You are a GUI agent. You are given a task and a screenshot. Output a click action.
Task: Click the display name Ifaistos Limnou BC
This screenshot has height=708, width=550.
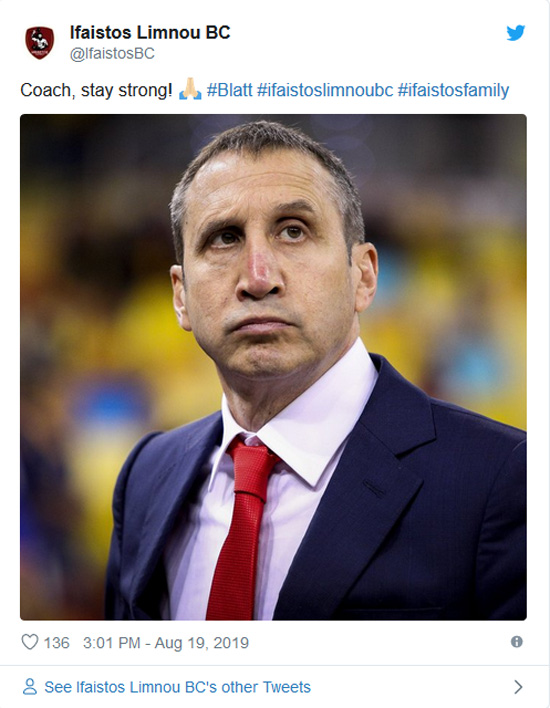pyautogui.click(x=150, y=33)
